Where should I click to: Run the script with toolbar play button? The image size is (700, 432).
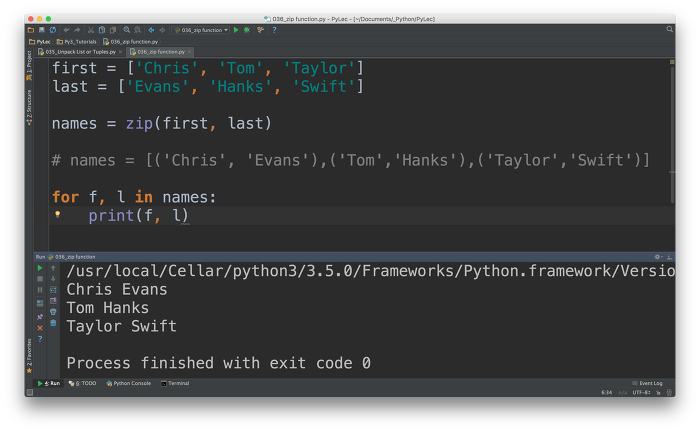point(236,30)
